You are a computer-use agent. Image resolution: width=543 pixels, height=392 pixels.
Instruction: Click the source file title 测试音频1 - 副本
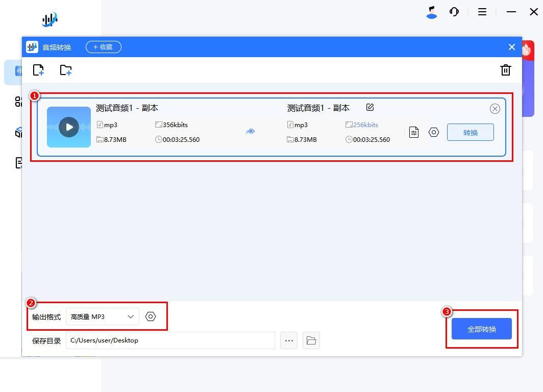(127, 108)
